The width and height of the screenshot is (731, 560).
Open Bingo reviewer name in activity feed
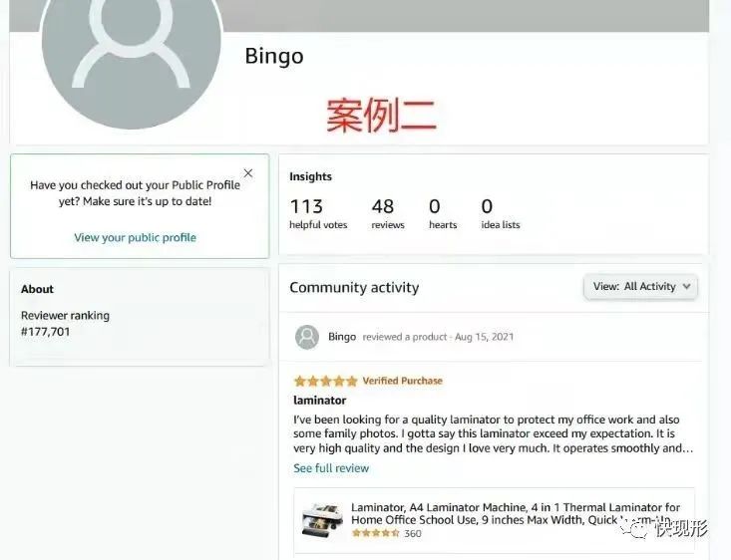[x=342, y=337]
